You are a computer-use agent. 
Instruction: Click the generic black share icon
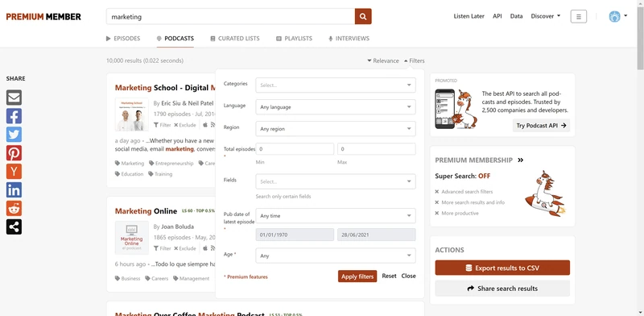point(14,227)
